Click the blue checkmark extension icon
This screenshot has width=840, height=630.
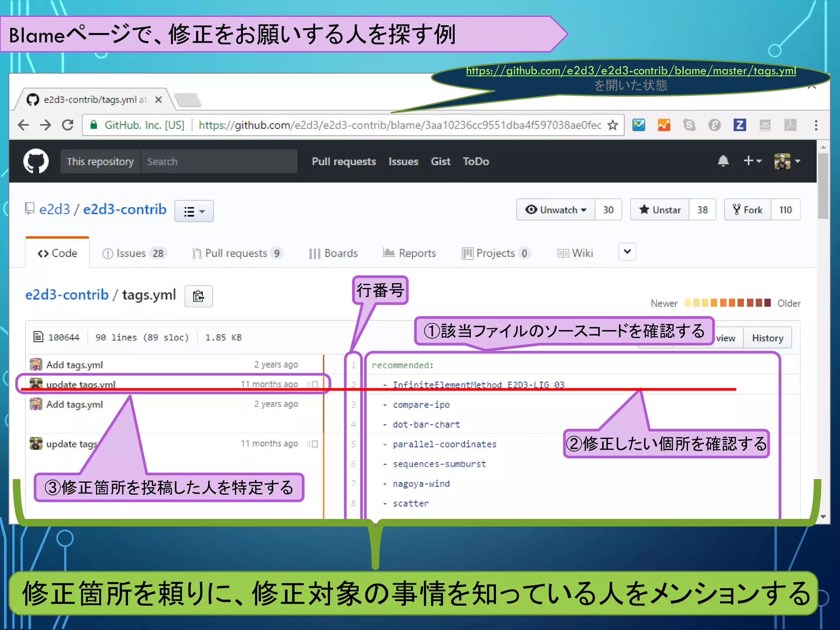point(639,125)
